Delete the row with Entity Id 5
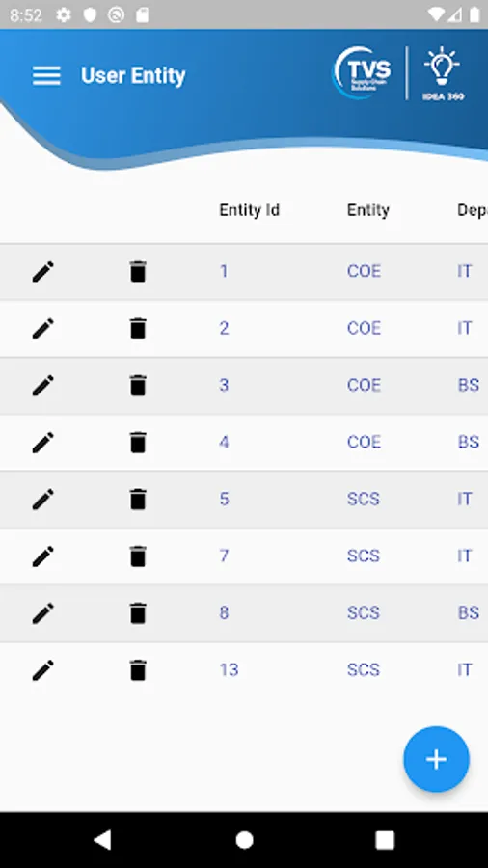Screen dimensions: 488x868 coord(138,500)
